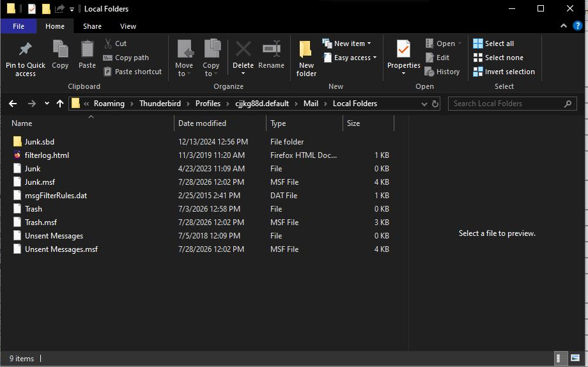
Task: Click cjjkg88d.default breadcrumb
Action: pos(262,104)
